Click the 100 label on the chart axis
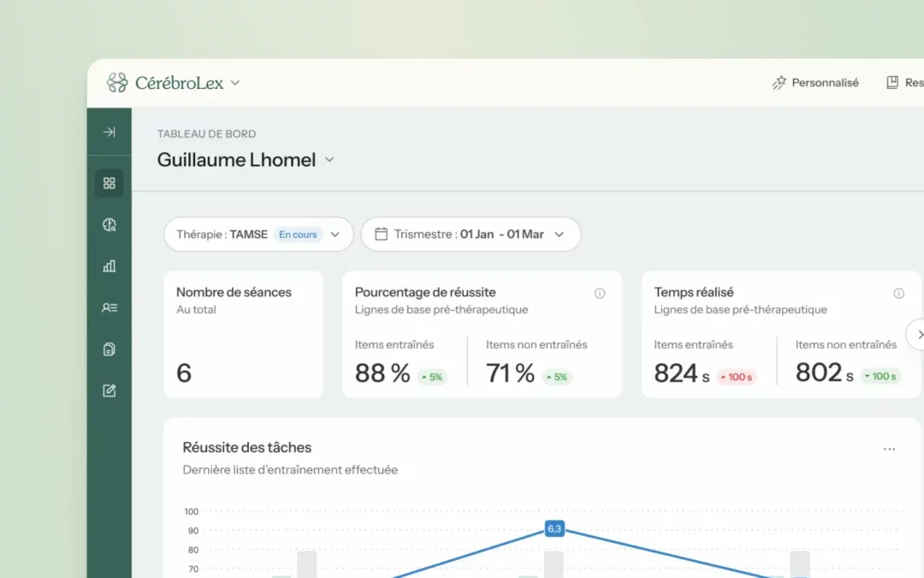Screen dimensions: 924x578 191,511
